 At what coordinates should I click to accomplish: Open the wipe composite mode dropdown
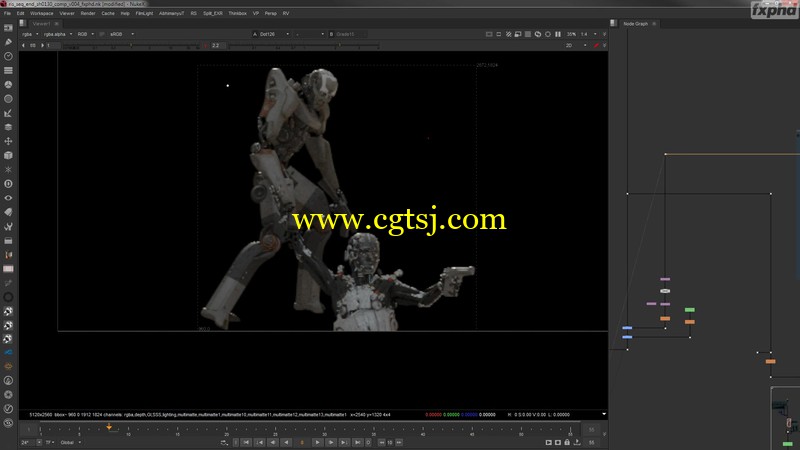pyautogui.click(x=310, y=34)
